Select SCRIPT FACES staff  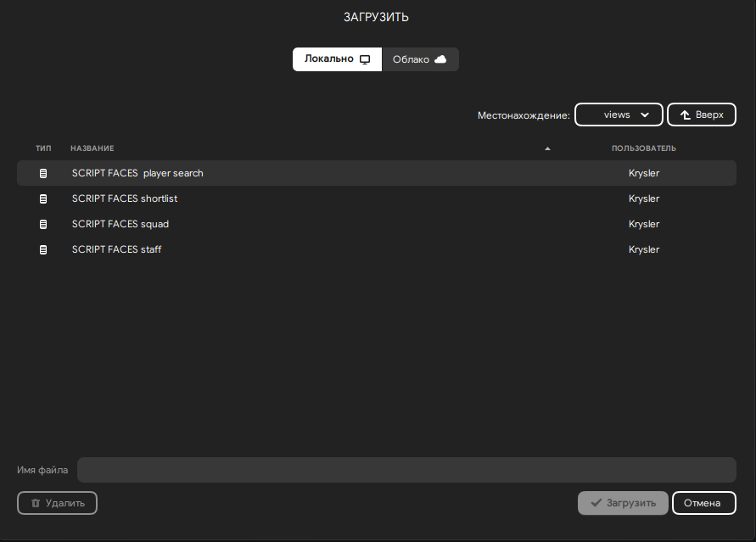377,249
